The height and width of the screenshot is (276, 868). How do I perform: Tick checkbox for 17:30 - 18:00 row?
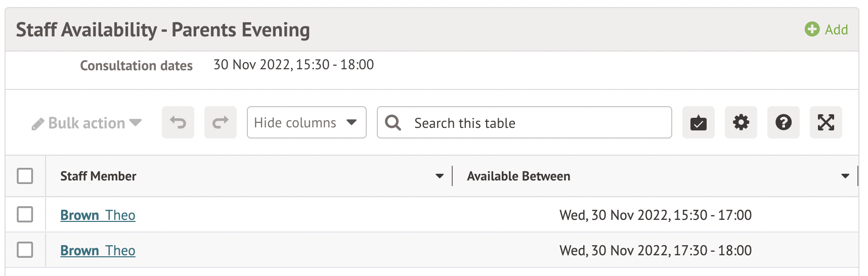(25, 250)
